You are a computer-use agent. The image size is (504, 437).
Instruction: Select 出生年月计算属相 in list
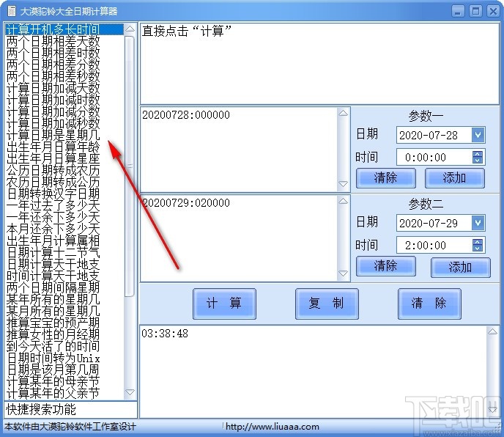coord(64,241)
